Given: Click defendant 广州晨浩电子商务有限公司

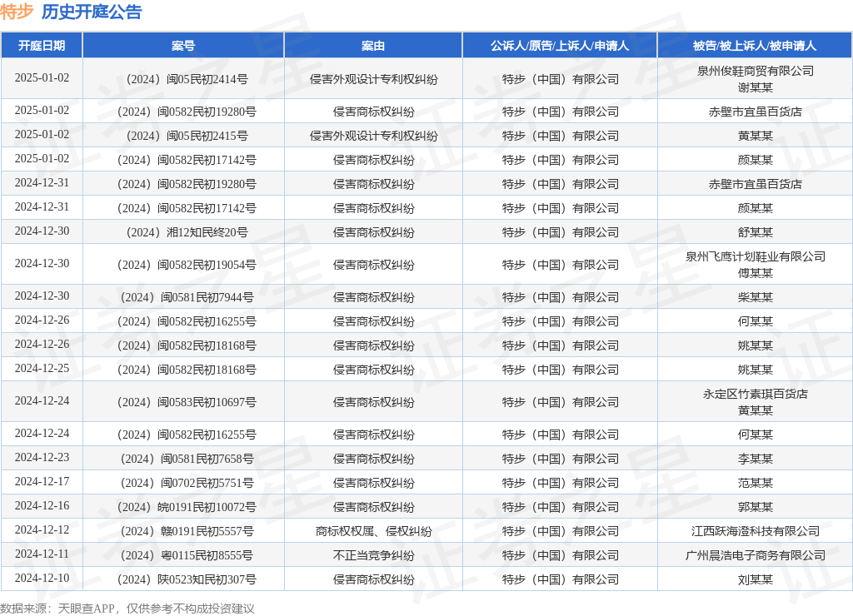Looking at the screenshot, I should tap(755, 556).
